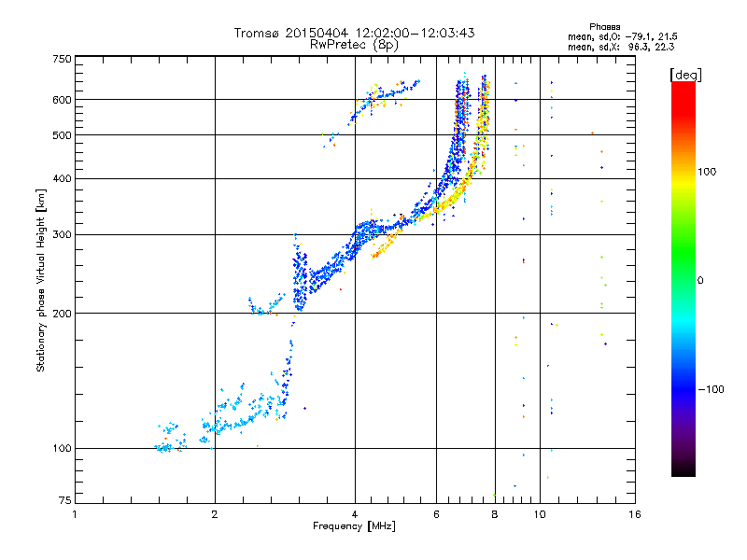747x560 pixels.
Task: Click the y-axis tick label '600'
Action: tap(62, 100)
